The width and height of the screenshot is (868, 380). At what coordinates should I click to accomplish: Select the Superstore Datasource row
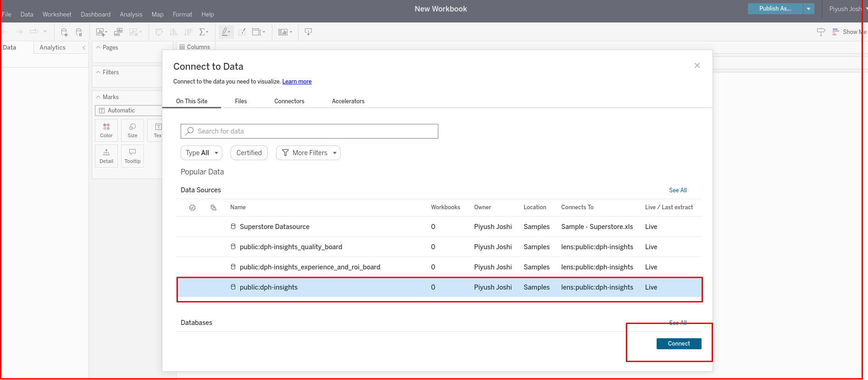coord(439,227)
